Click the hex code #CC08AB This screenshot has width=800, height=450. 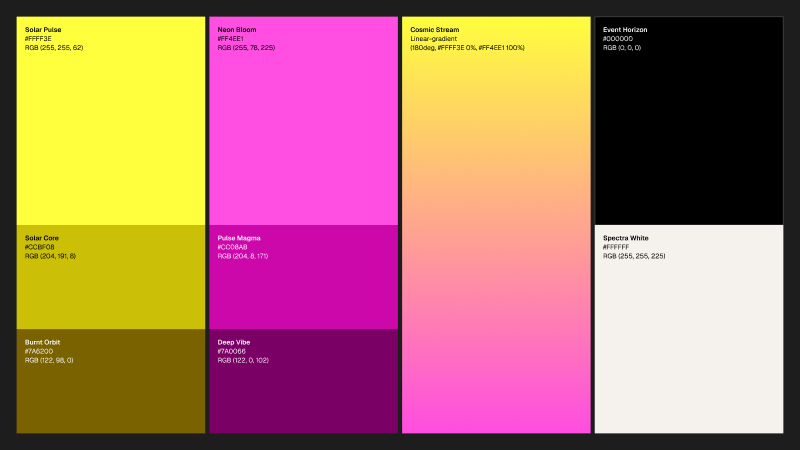tap(232, 247)
